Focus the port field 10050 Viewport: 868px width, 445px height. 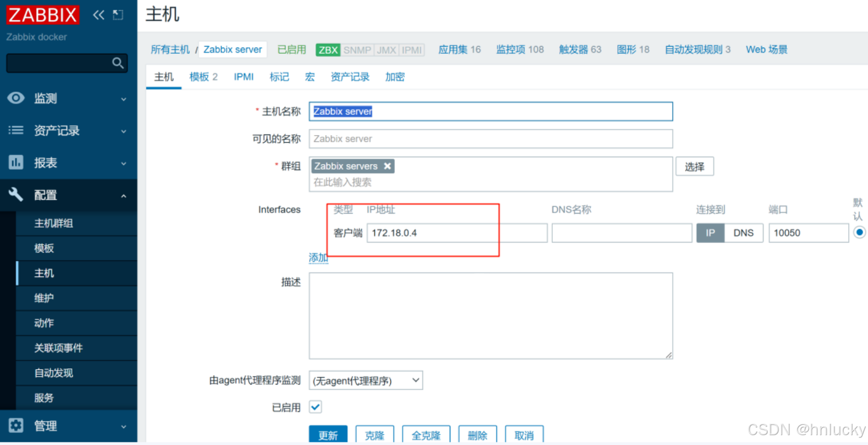click(x=809, y=233)
